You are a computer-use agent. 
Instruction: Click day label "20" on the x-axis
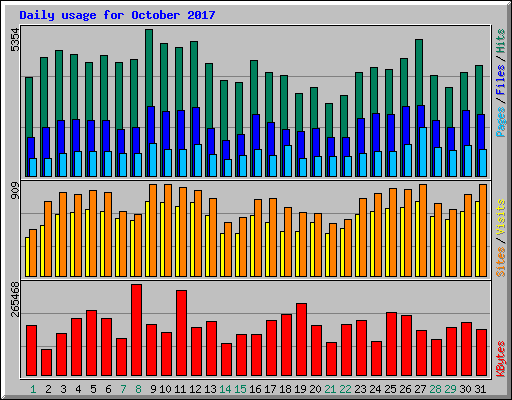click(x=315, y=389)
